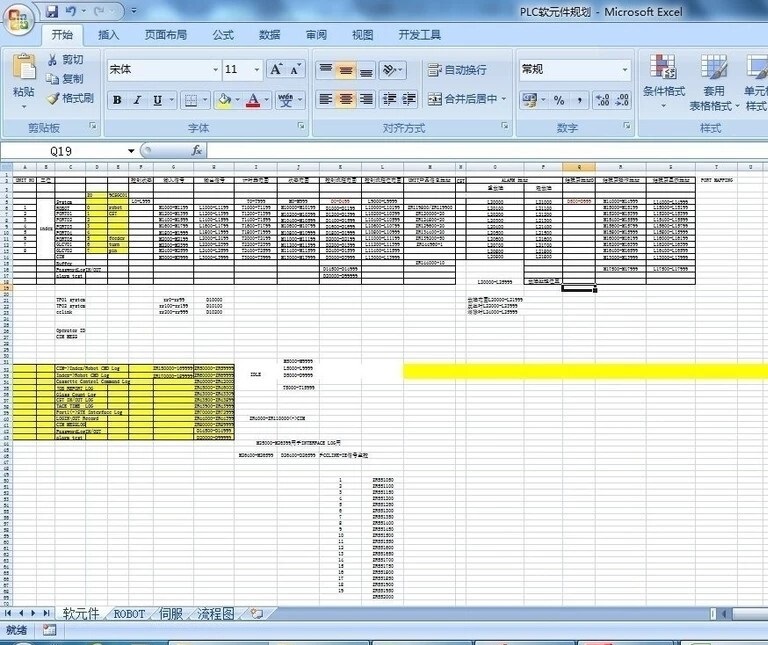This screenshot has height=645, width=768.
Task: Expand Name Box dropdown Q19
Action: (131, 151)
